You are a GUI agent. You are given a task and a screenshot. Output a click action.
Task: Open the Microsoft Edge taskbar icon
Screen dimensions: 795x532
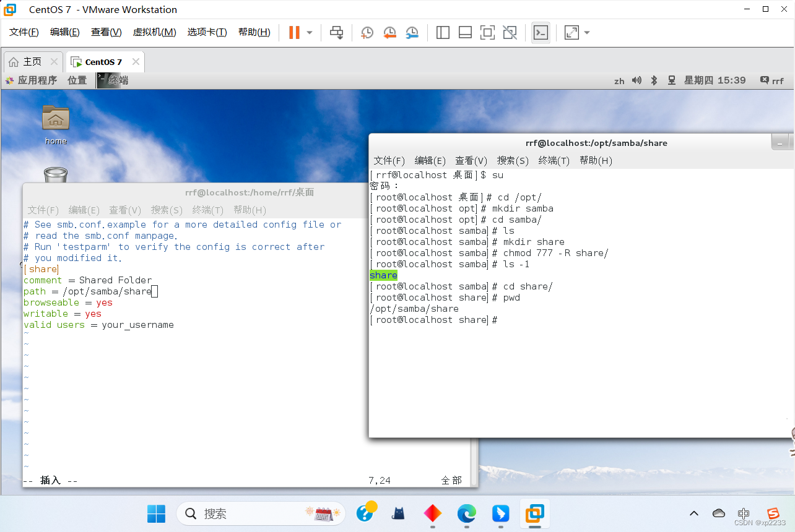coord(466,513)
